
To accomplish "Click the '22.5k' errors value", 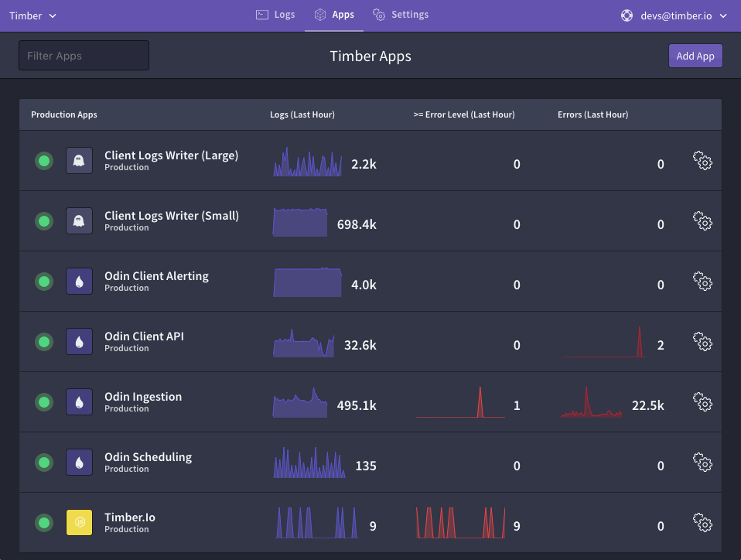I will point(648,405).
